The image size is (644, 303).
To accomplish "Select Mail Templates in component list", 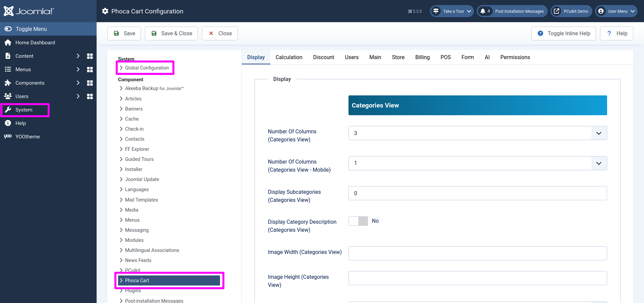I will click(141, 200).
